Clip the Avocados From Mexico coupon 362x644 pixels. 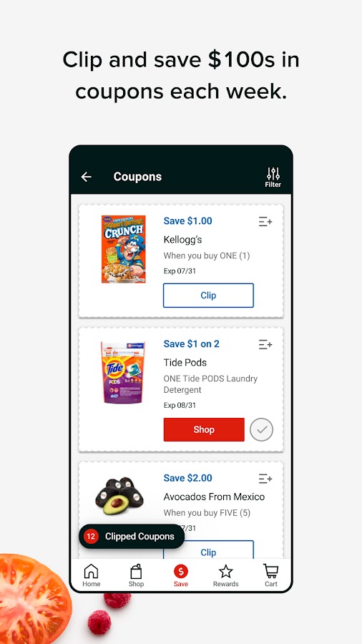point(208,550)
